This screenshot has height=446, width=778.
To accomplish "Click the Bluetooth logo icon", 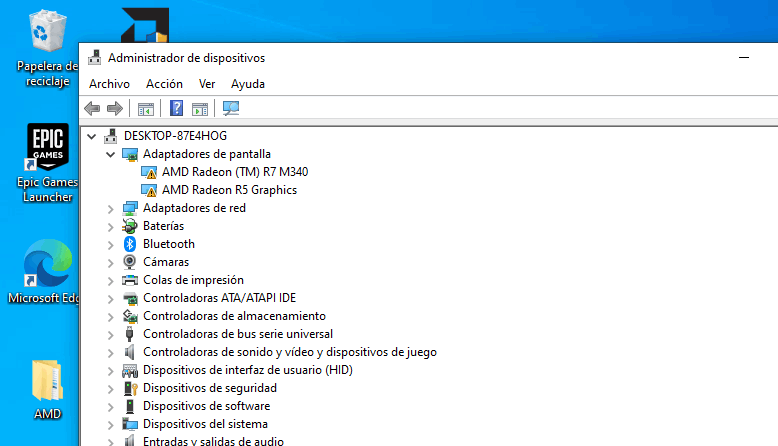I will pyautogui.click(x=130, y=244).
